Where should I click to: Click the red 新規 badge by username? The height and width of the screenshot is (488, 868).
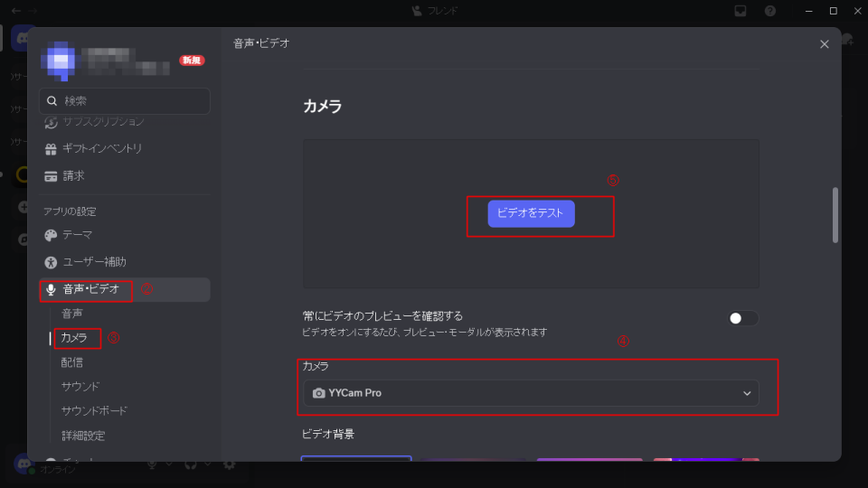point(192,61)
